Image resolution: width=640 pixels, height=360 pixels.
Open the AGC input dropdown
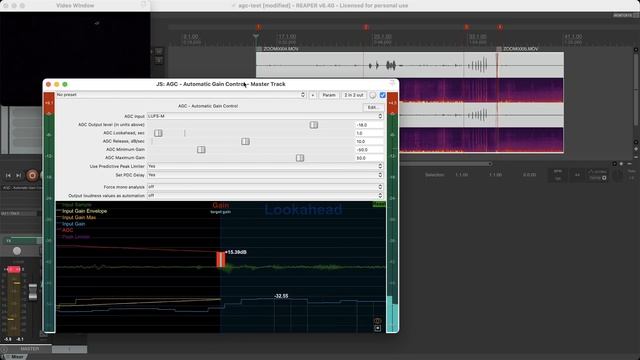pyautogui.click(x=265, y=116)
